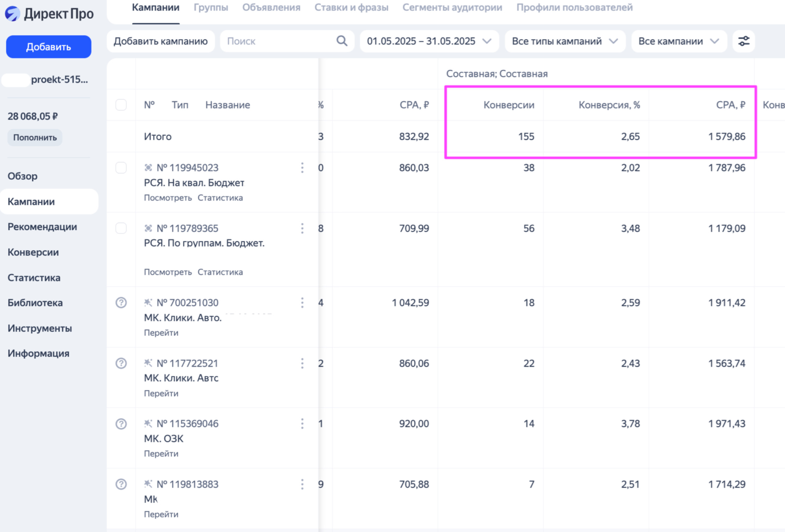Toggle the select-all checkbox in table header

pos(121,105)
